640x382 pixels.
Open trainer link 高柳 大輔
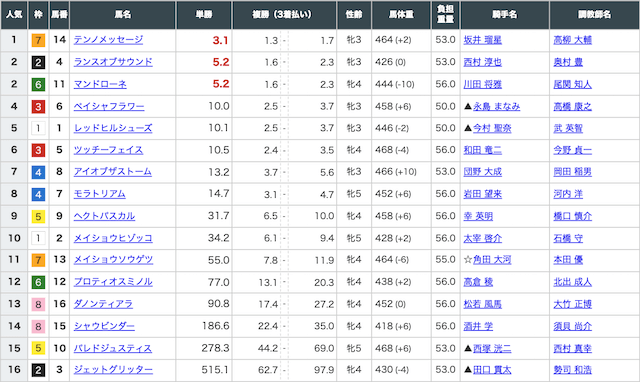point(572,40)
